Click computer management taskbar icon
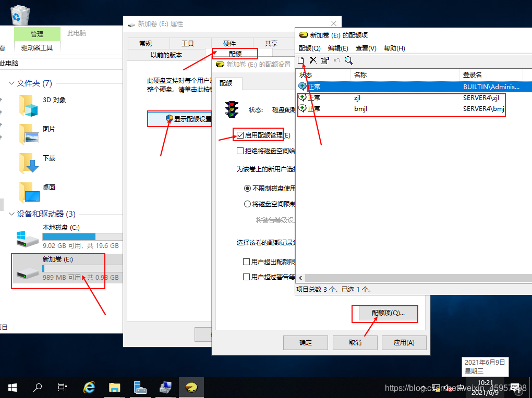The image size is (532, 398). (x=165, y=388)
